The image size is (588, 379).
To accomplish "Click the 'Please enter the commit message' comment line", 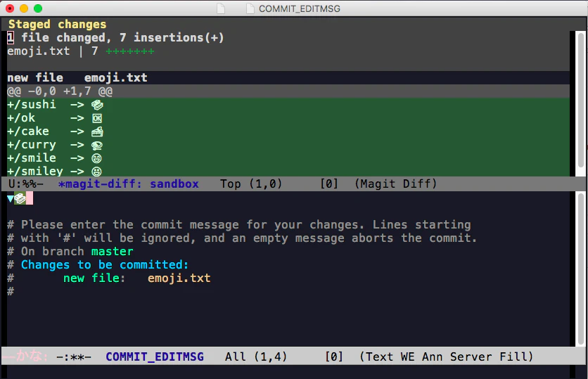I will [239, 225].
